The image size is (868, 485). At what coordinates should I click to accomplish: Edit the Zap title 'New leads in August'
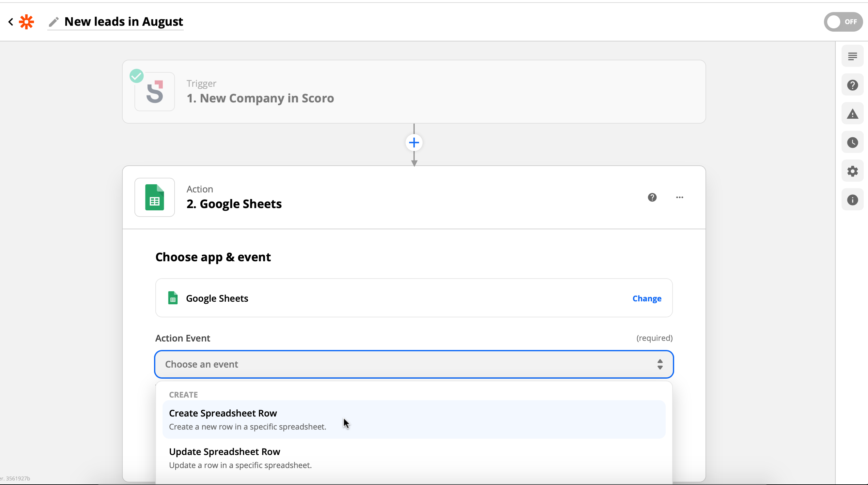tap(124, 22)
